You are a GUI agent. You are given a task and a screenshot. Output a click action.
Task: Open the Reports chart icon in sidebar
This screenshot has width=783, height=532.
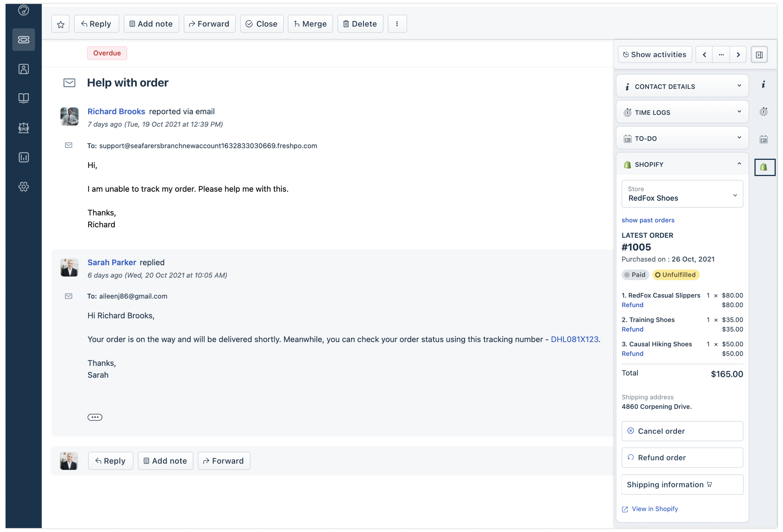coord(23,157)
